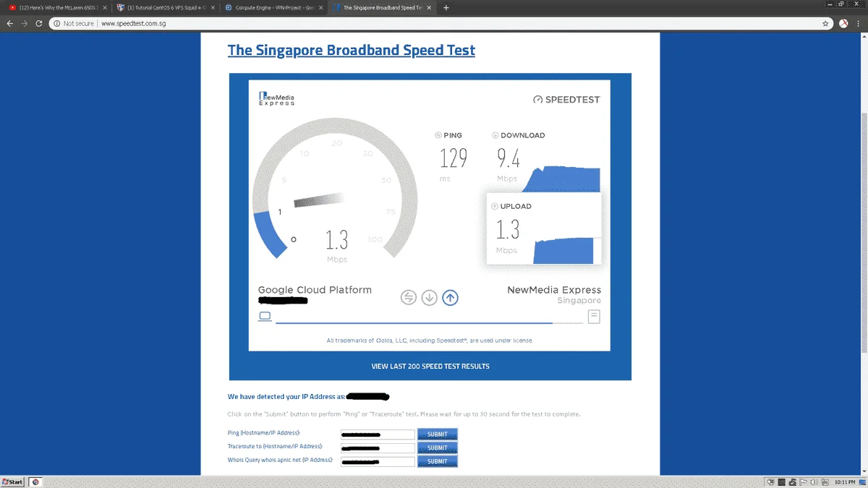The image size is (868, 488).
Task: Click the Google Cloud Platform ISP name
Action: (315, 290)
